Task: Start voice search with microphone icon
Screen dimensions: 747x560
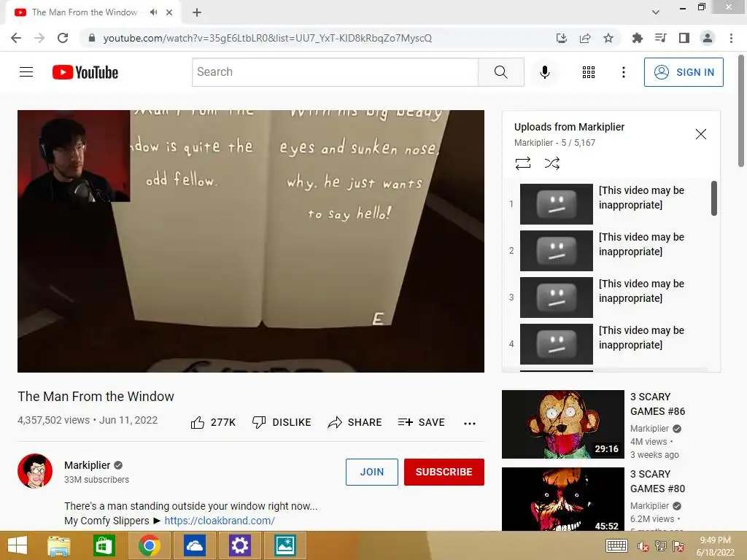Action: 544,72
